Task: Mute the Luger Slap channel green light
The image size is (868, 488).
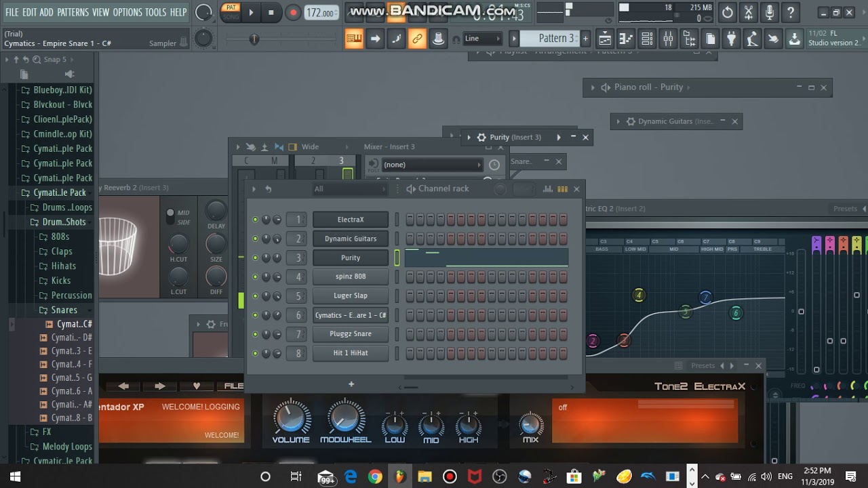Action: (x=255, y=296)
